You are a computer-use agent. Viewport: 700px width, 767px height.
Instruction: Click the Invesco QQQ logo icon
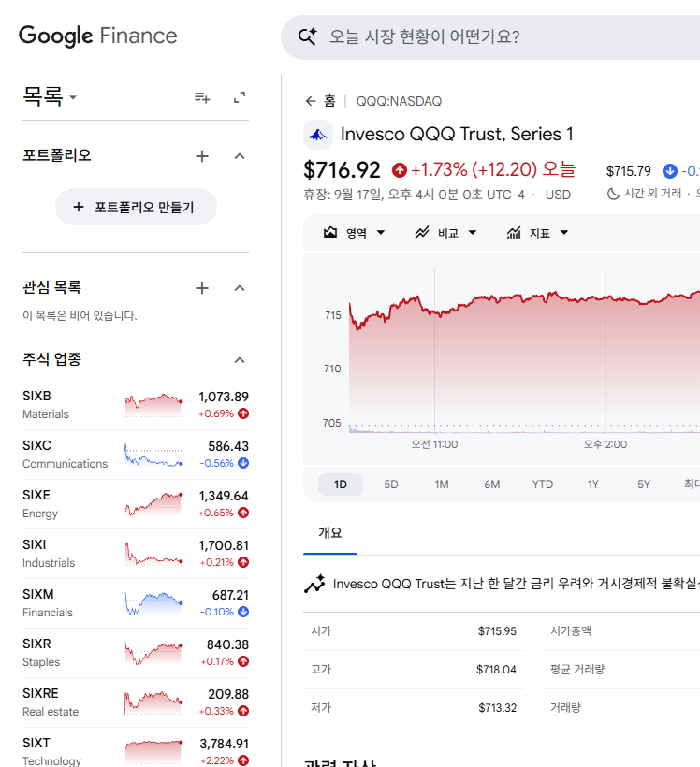coord(318,135)
